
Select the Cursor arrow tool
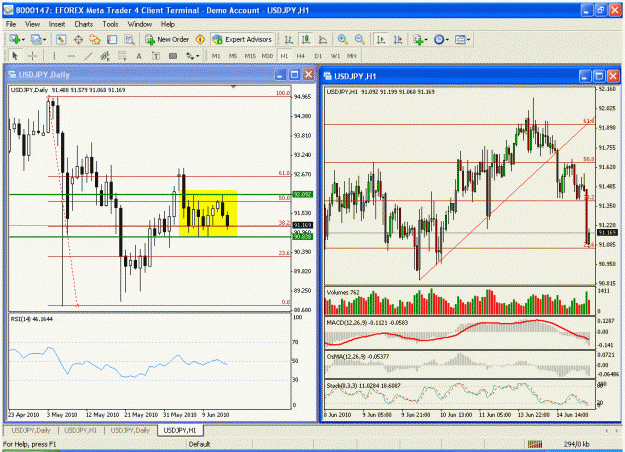click(x=15, y=56)
